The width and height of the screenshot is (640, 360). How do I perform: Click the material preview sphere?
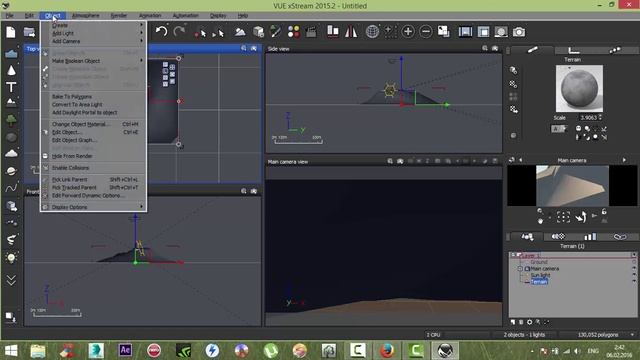(x=579, y=88)
